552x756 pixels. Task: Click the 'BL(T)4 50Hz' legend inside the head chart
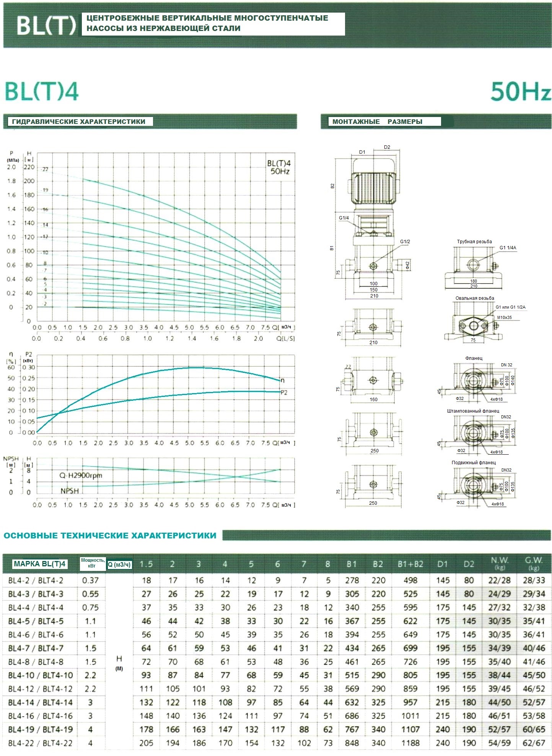pos(279,167)
